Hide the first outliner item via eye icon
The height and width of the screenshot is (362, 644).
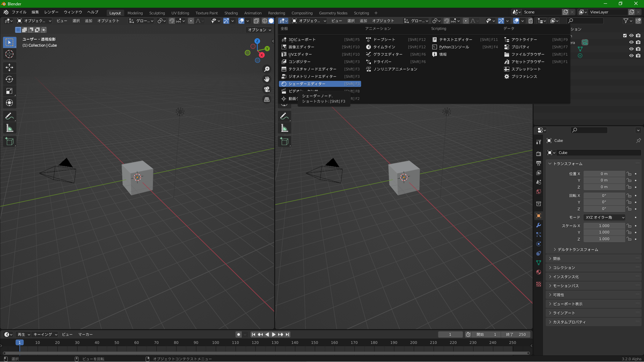(631, 36)
